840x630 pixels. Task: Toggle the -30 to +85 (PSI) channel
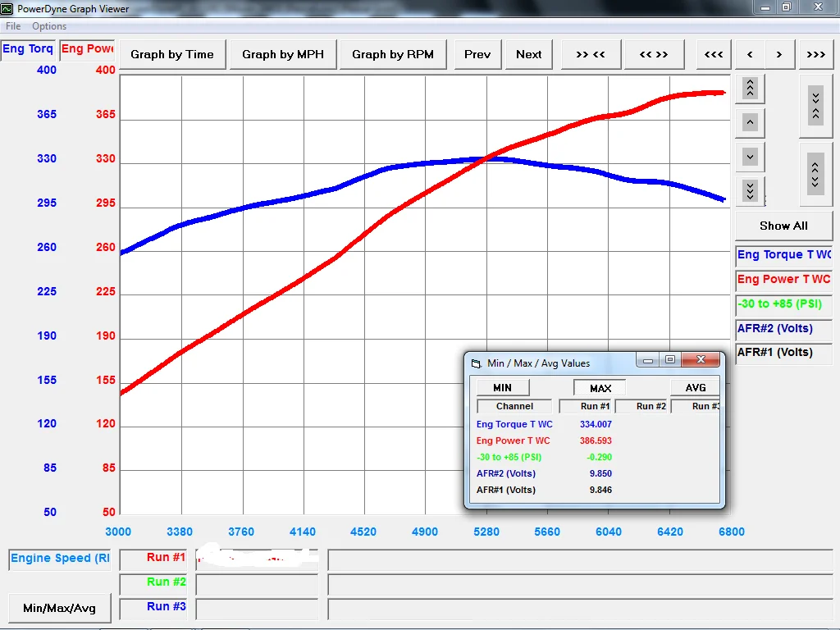click(783, 304)
